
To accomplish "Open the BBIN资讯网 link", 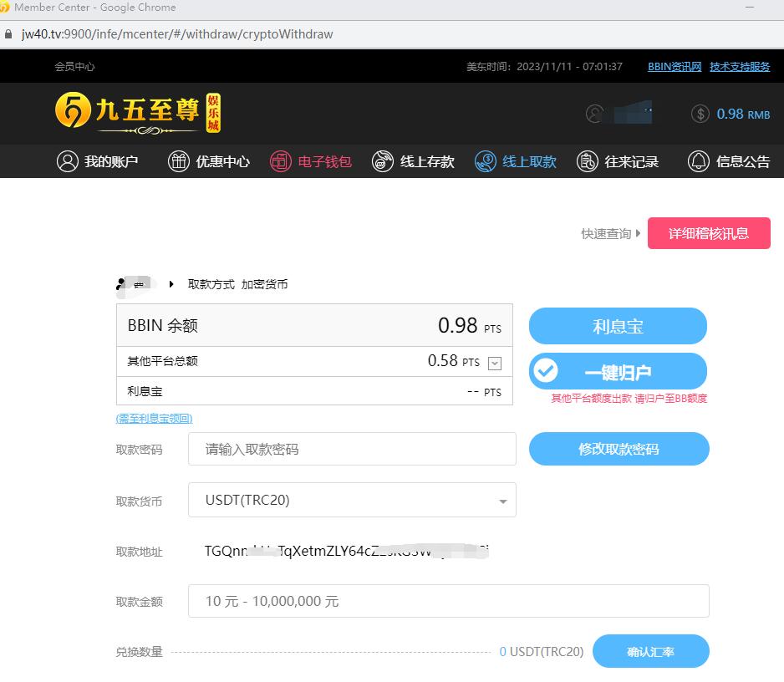I will click(674, 67).
